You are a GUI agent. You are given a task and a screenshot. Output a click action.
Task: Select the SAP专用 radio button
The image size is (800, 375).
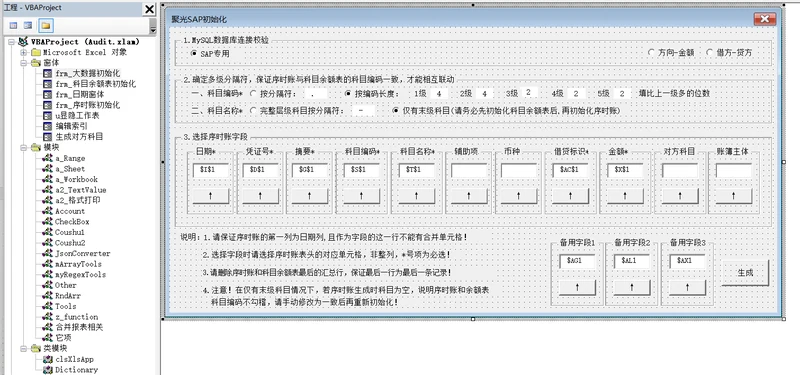pyautogui.click(x=194, y=53)
